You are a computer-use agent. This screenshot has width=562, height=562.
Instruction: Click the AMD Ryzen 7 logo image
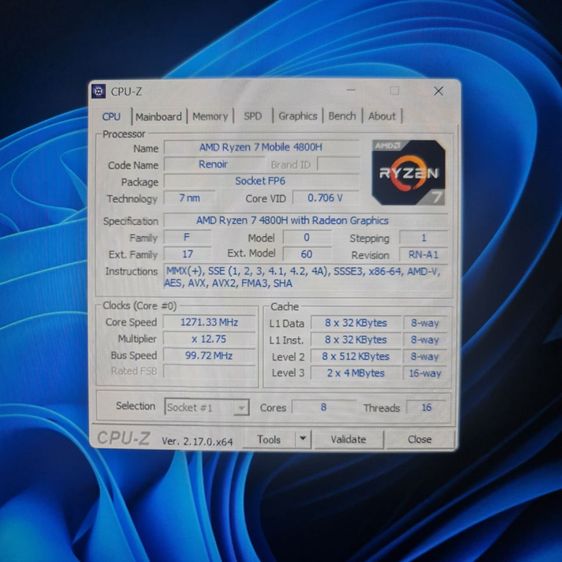[409, 172]
